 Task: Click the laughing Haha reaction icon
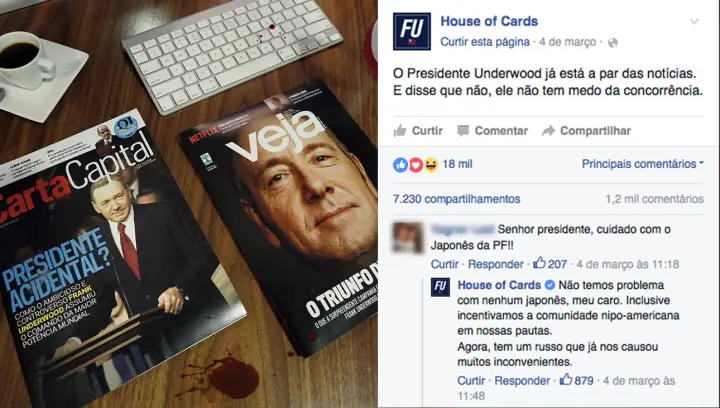click(x=431, y=164)
